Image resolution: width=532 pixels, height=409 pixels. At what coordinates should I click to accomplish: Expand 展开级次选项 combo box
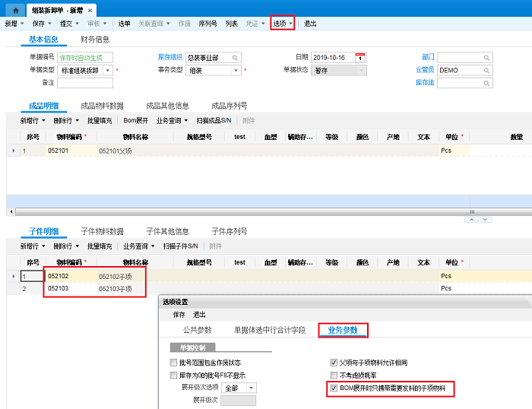pyautogui.click(x=251, y=388)
